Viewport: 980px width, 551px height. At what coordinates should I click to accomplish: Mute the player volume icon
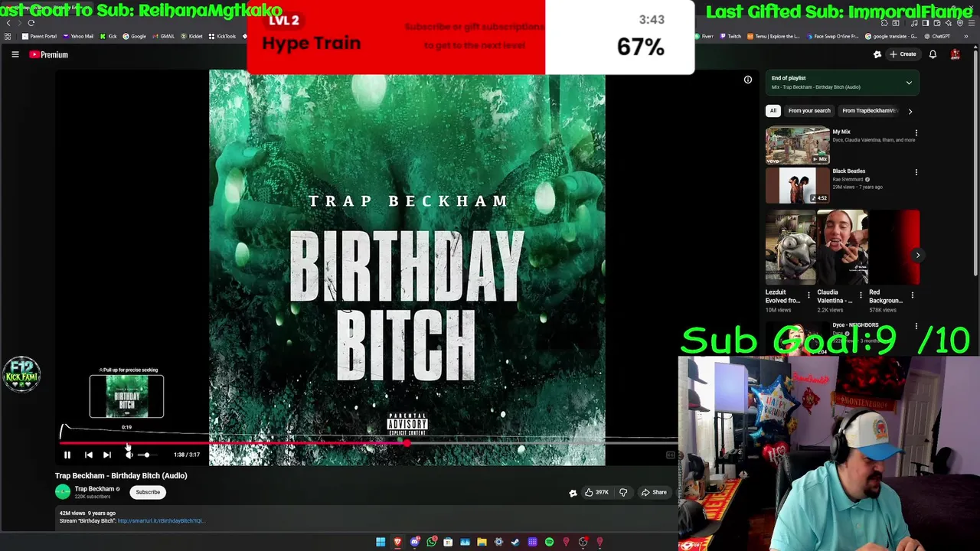click(129, 455)
